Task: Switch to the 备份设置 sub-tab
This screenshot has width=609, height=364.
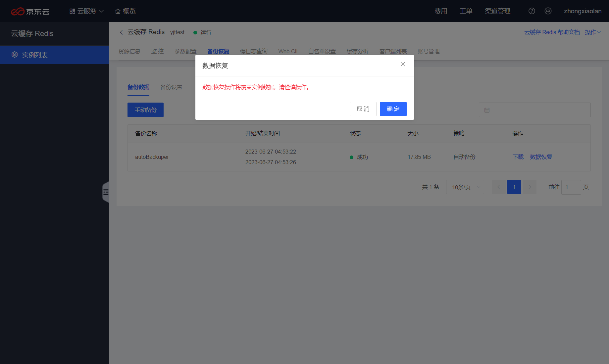Action: (171, 87)
